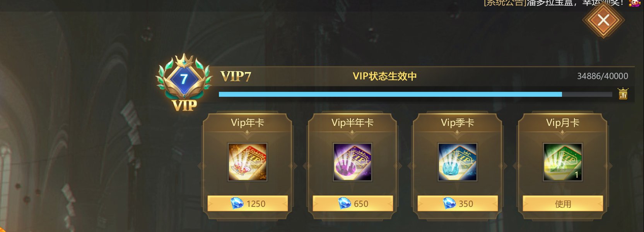This screenshot has width=644, height=232.
Task: Select the purple Vip半年卡 card icon
Action: [x=352, y=162]
